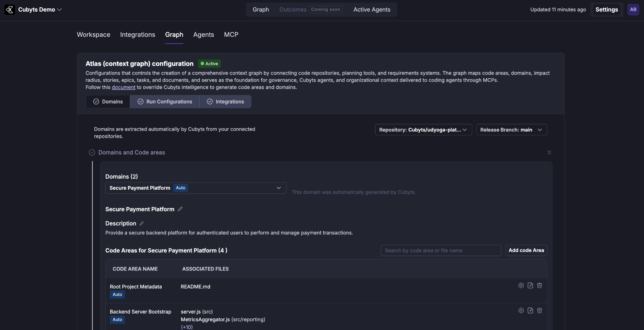
Task: Delete Root Project Metadata code area
Action: (540, 285)
